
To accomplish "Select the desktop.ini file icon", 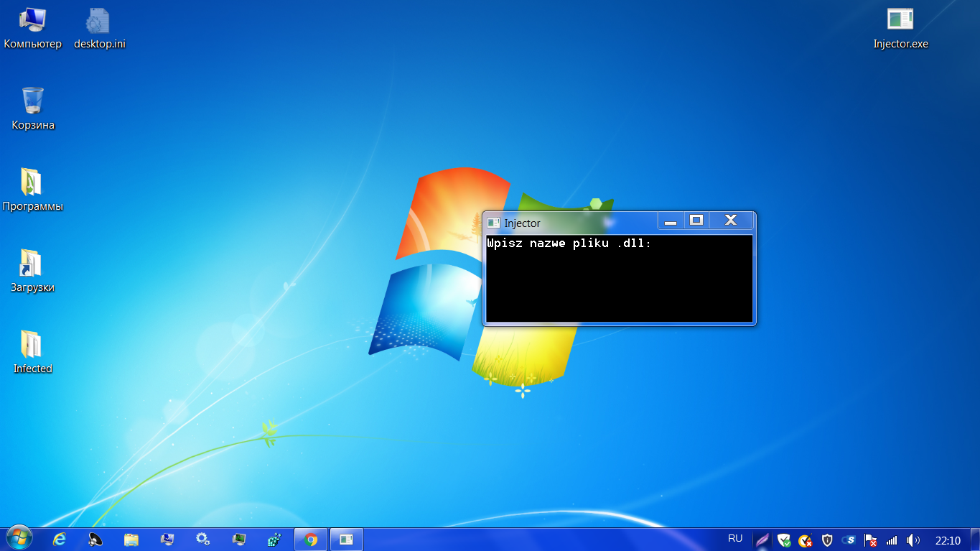I will (x=99, y=29).
